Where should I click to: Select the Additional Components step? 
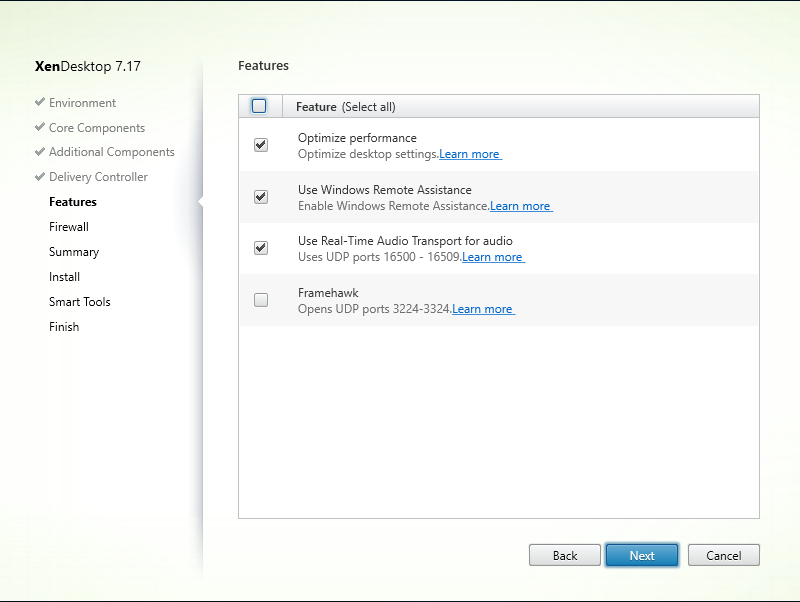tap(112, 152)
